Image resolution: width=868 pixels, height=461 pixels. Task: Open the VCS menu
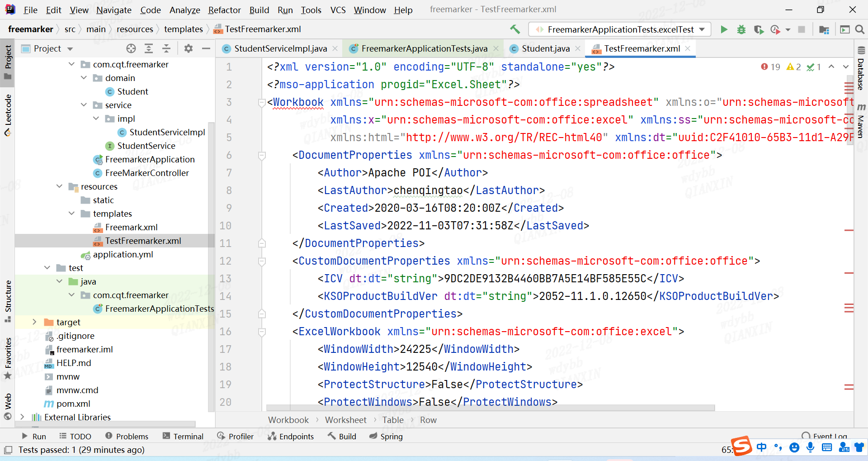(338, 10)
